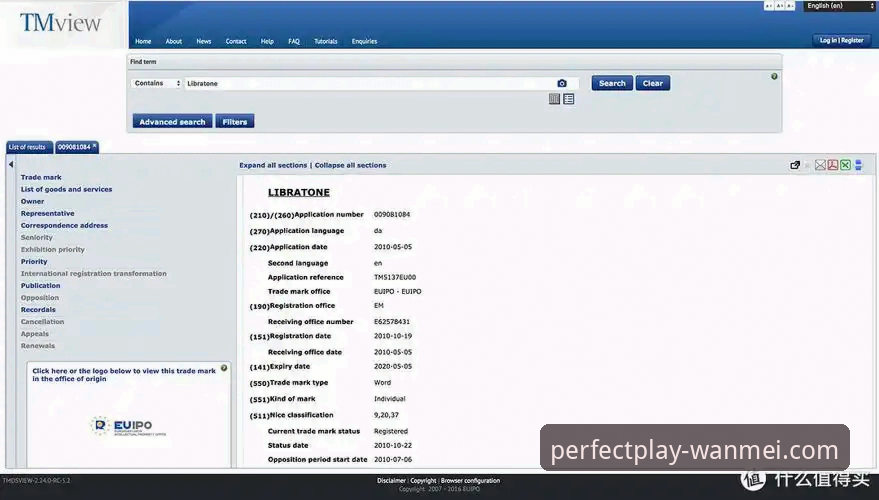This screenshot has height=500, width=879.
Task: Click the help icon beside the office of origin text
Action: point(224,368)
